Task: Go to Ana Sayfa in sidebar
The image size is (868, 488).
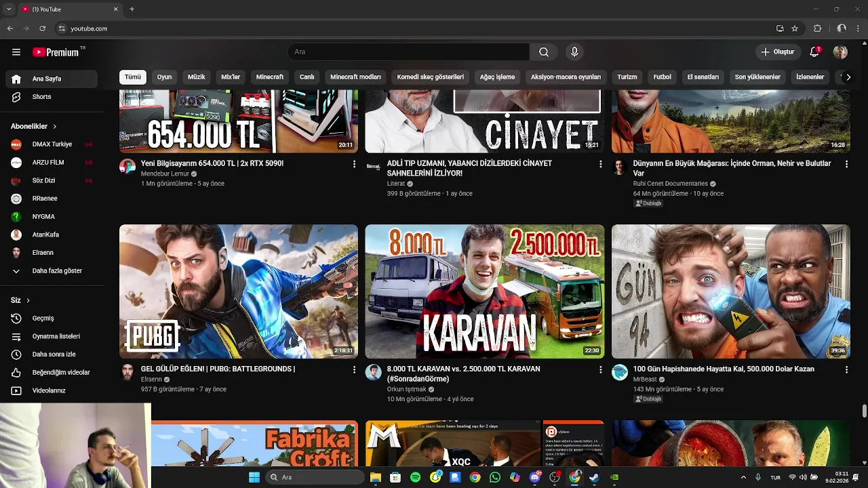Action: 52,79
